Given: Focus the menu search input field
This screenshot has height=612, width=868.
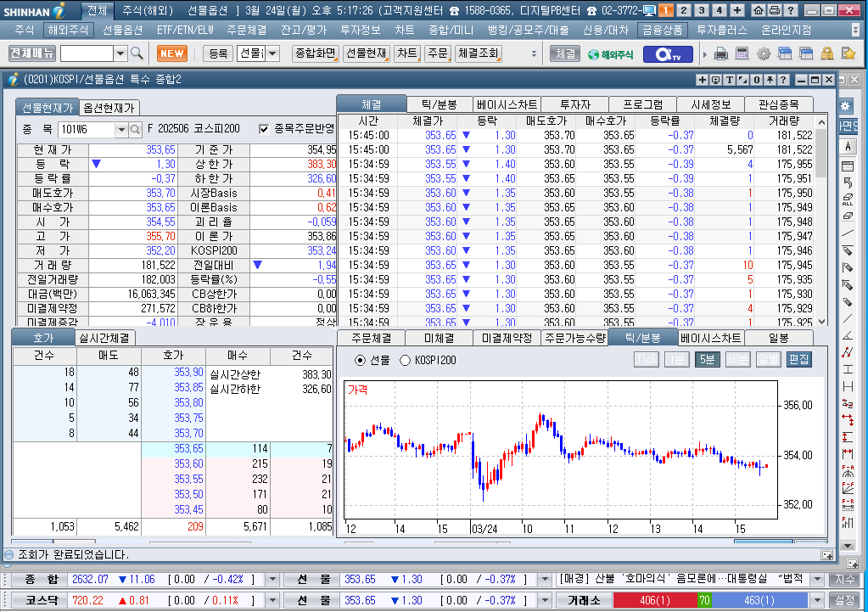Looking at the screenshot, I should pyautogui.click(x=87, y=53).
